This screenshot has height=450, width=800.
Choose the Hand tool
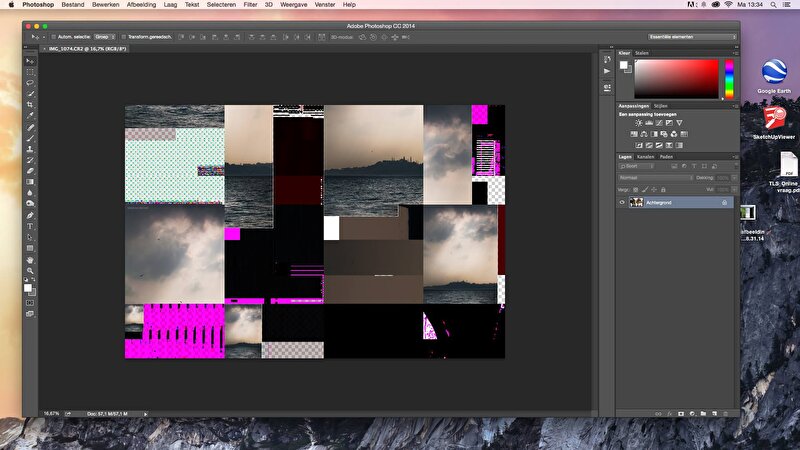coord(30,259)
